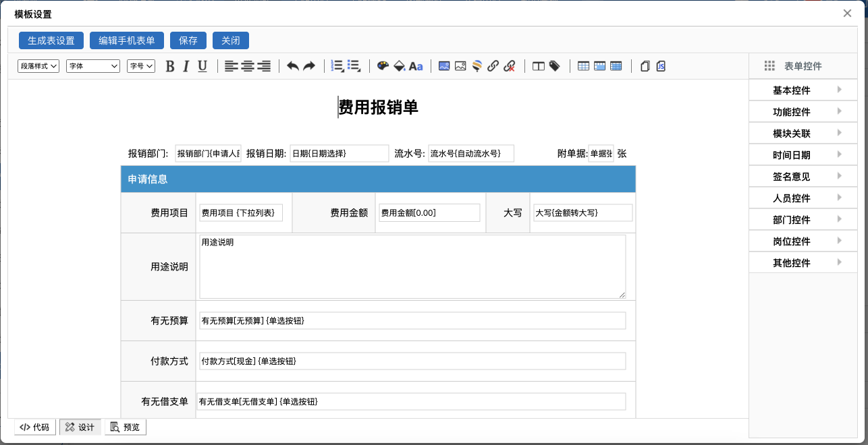Open the font color palette
The height and width of the screenshot is (445, 868).
383,66
